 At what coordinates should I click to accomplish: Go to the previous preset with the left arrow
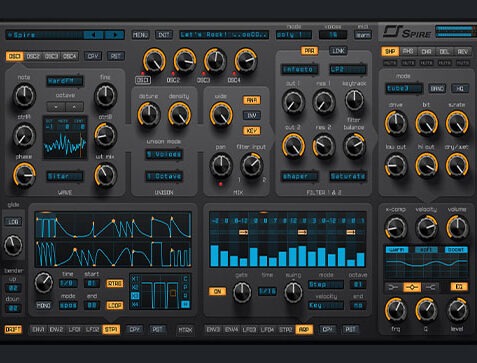[93, 35]
